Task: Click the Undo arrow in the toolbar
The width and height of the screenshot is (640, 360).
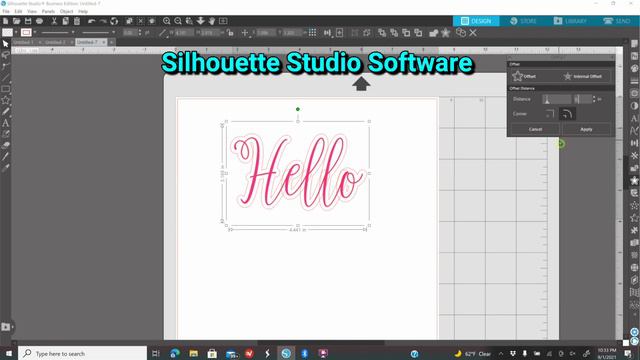Action: (x=91, y=21)
